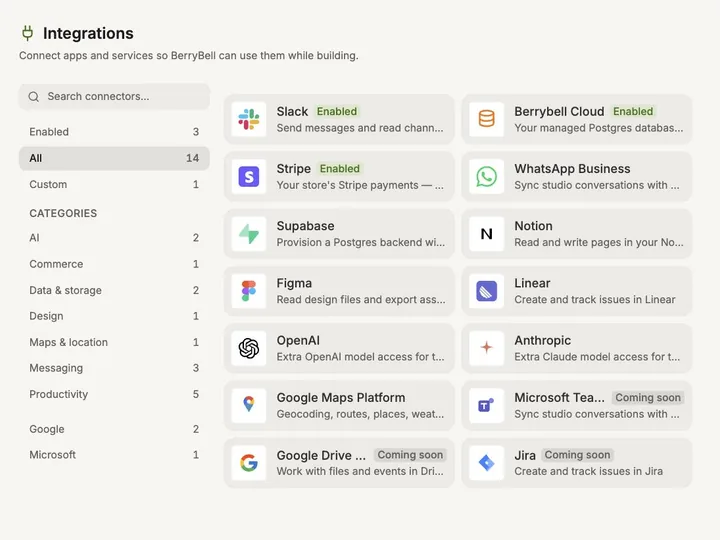Click the OpenAI logo icon

[249, 348]
